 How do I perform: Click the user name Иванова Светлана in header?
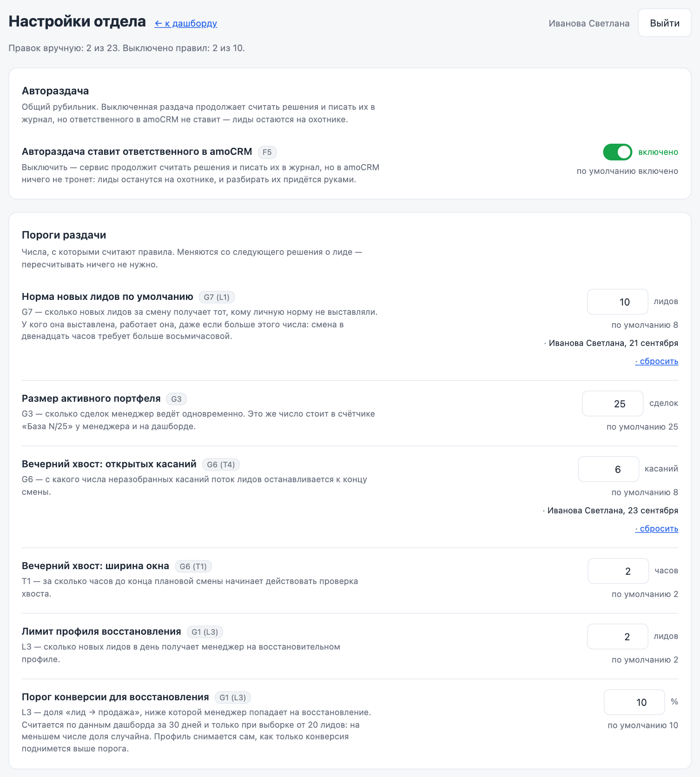[589, 23]
